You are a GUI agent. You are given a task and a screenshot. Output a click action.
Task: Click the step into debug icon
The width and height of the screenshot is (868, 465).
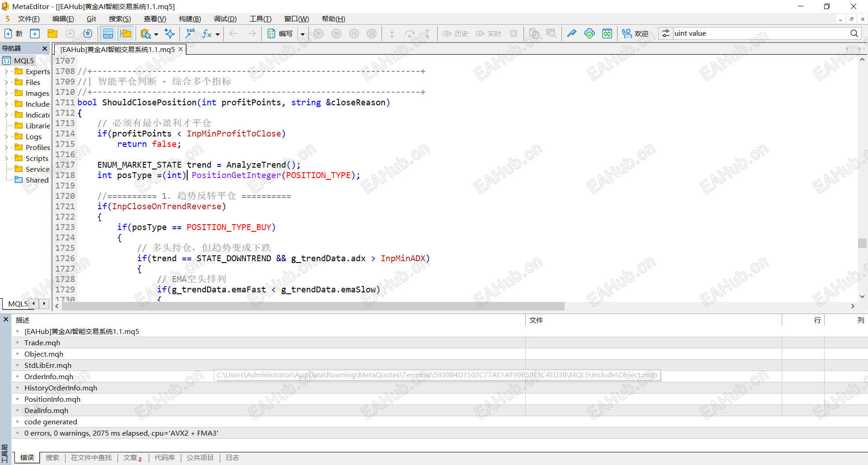tap(392, 33)
